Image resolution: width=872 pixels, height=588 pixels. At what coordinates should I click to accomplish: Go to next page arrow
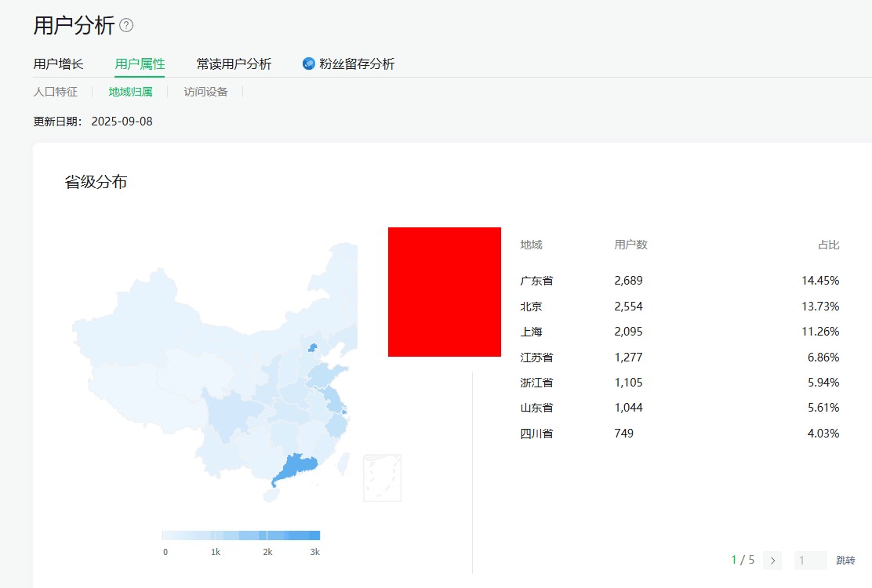pos(772,560)
